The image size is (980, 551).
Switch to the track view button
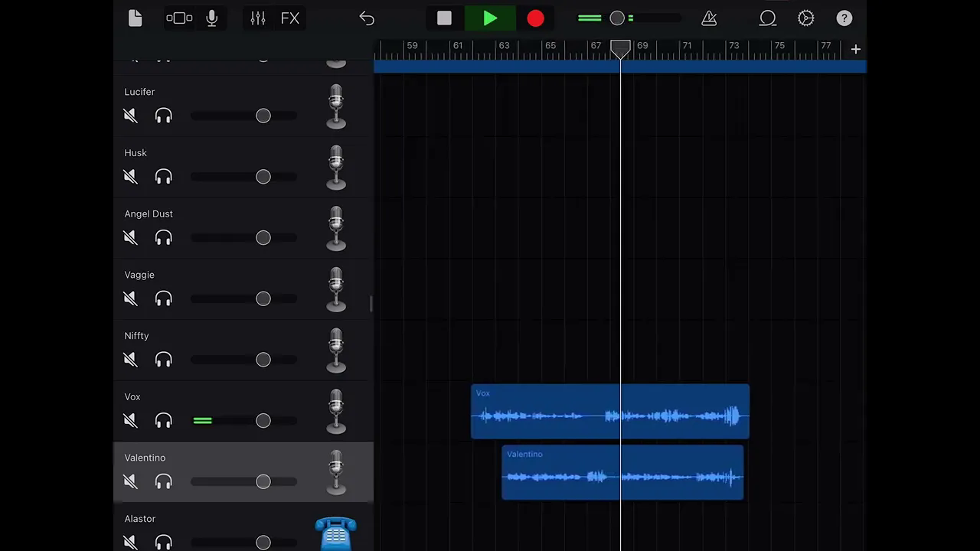(179, 18)
